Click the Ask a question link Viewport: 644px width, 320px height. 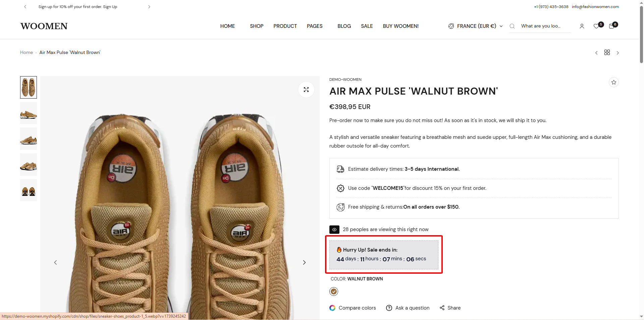pyautogui.click(x=408, y=308)
